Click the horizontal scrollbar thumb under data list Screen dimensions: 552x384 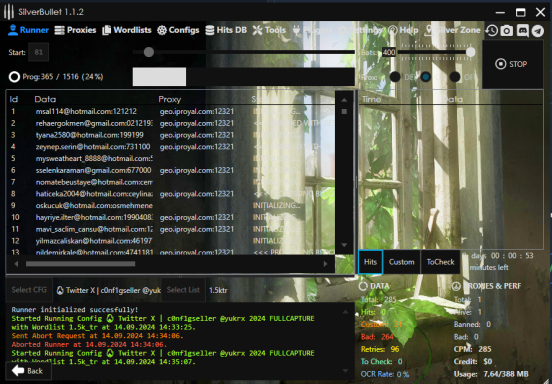point(80,264)
